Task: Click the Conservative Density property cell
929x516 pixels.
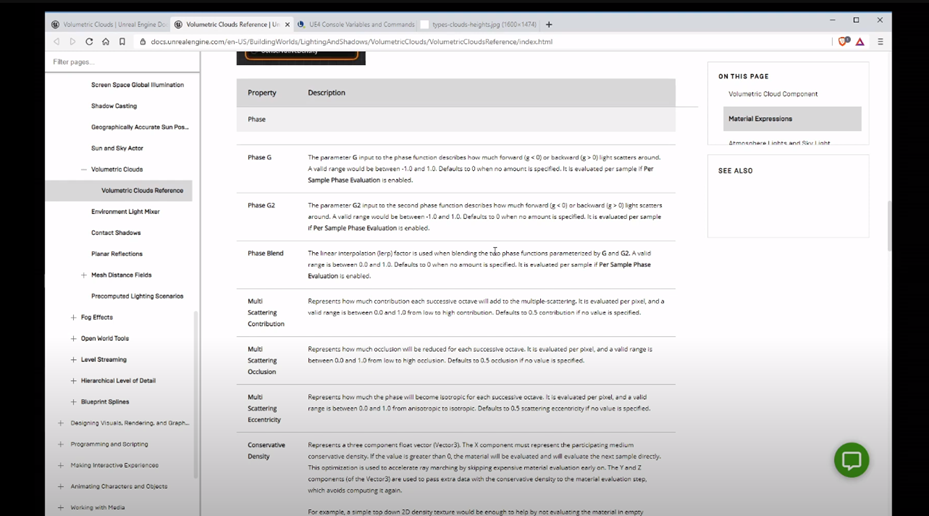Action: (x=266, y=451)
